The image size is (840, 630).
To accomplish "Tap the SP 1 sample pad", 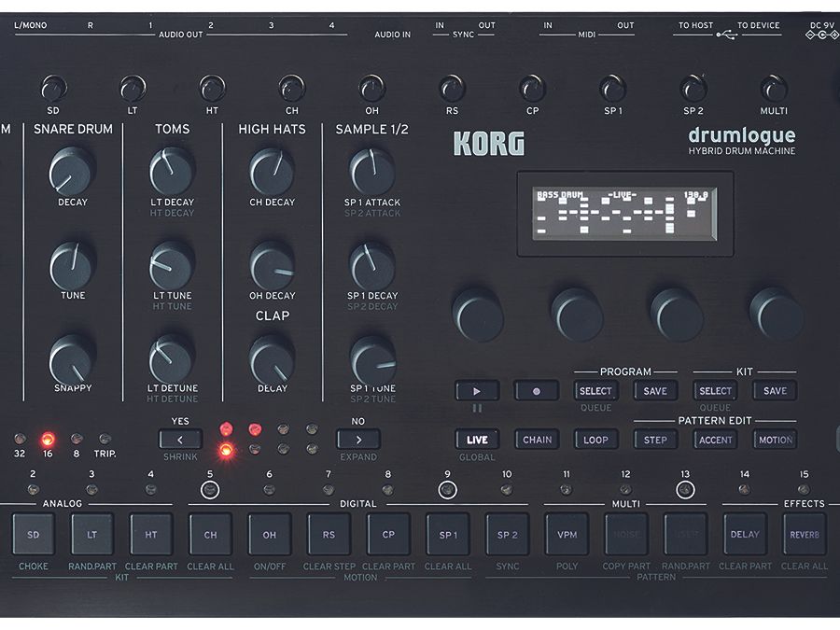I will tap(448, 534).
